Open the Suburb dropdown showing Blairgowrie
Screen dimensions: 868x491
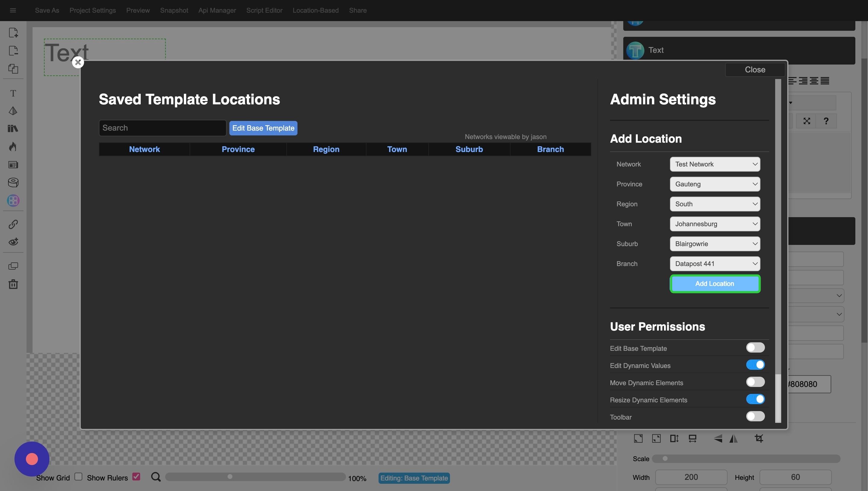715,244
